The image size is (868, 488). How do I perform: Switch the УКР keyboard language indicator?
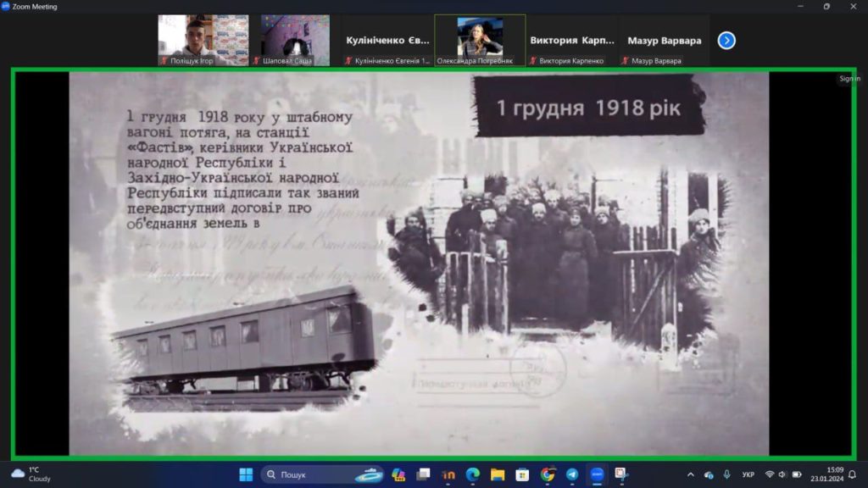[748, 474]
